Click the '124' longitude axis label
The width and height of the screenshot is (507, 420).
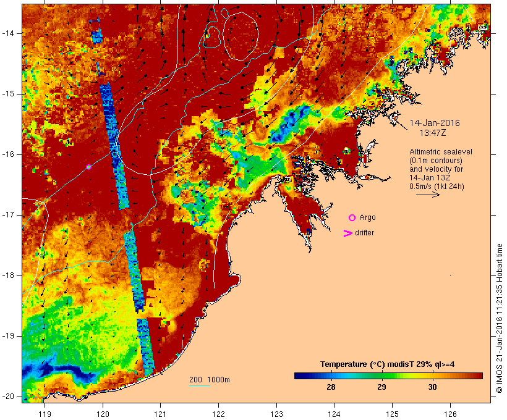pos(334,414)
